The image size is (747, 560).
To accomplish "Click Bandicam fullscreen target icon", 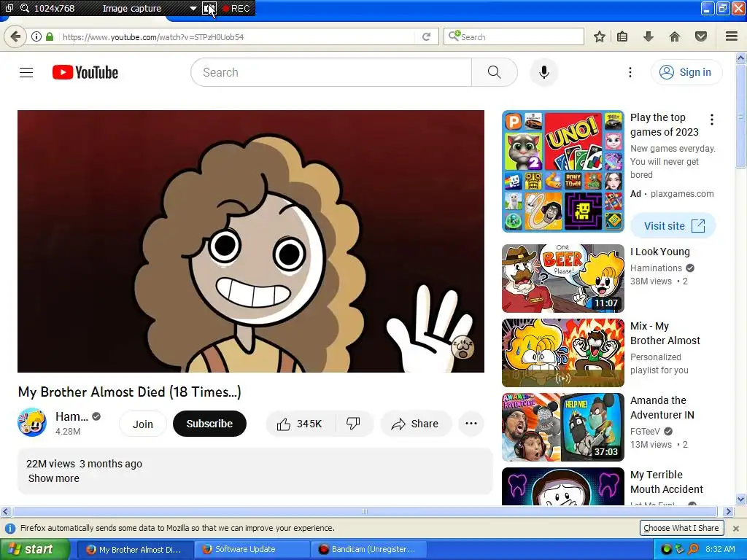I will tap(9, 8).
